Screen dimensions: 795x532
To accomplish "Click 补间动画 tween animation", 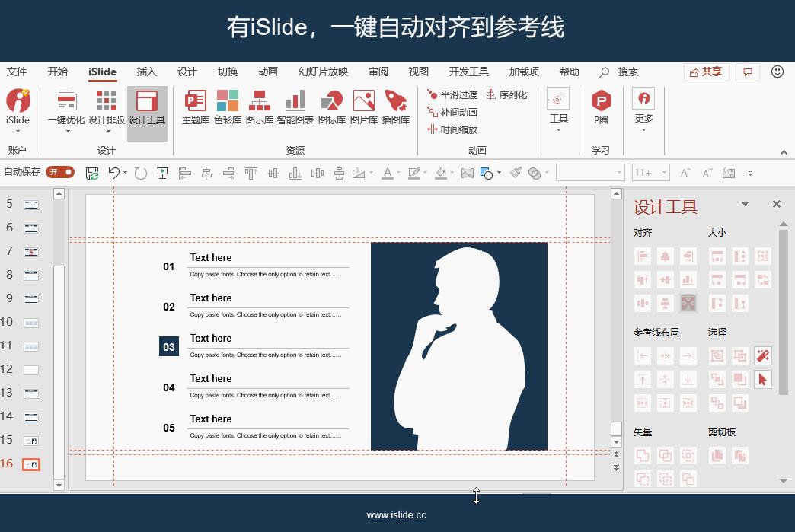I will [x=452, y=112].
